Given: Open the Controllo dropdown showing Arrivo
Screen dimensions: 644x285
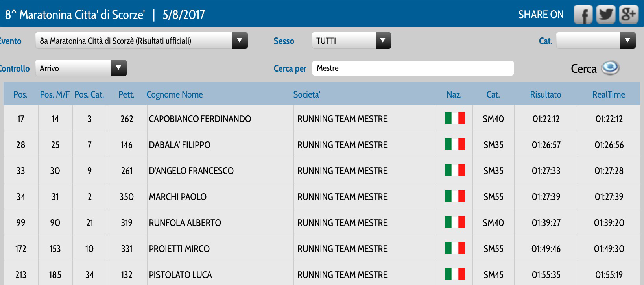Looking at the screenshot, I should [x=118, y=68].
